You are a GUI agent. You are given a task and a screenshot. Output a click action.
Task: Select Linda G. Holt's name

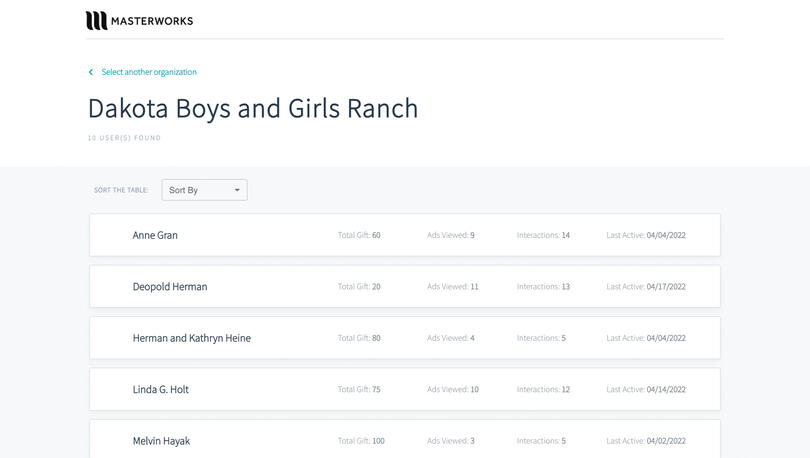pos(160,390)
